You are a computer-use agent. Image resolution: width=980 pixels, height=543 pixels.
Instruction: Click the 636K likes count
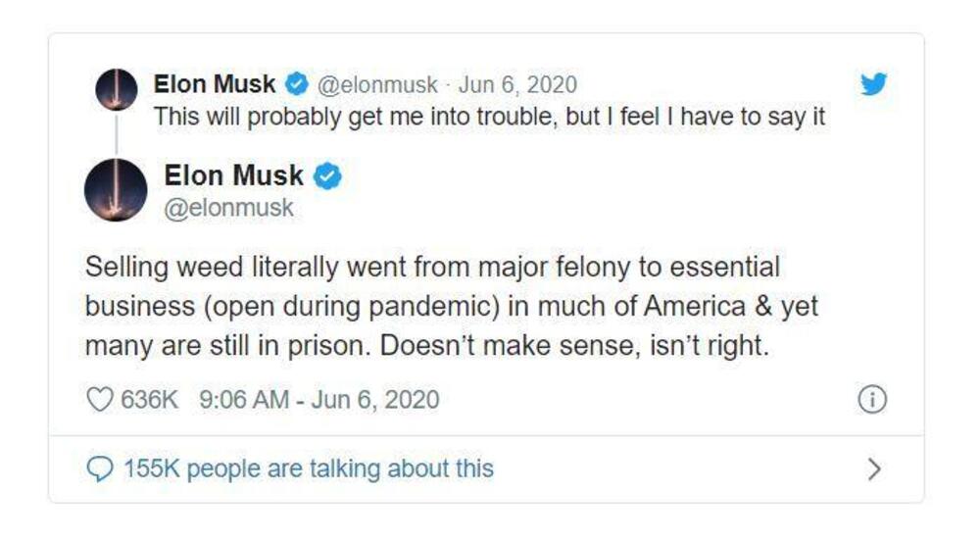point(149,400)
